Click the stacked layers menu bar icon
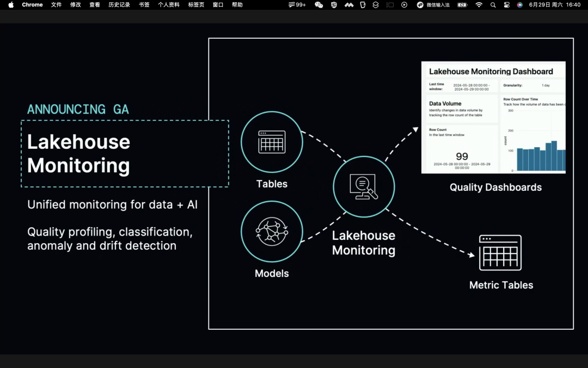This screenshot has height=368, width=588. 375,5
